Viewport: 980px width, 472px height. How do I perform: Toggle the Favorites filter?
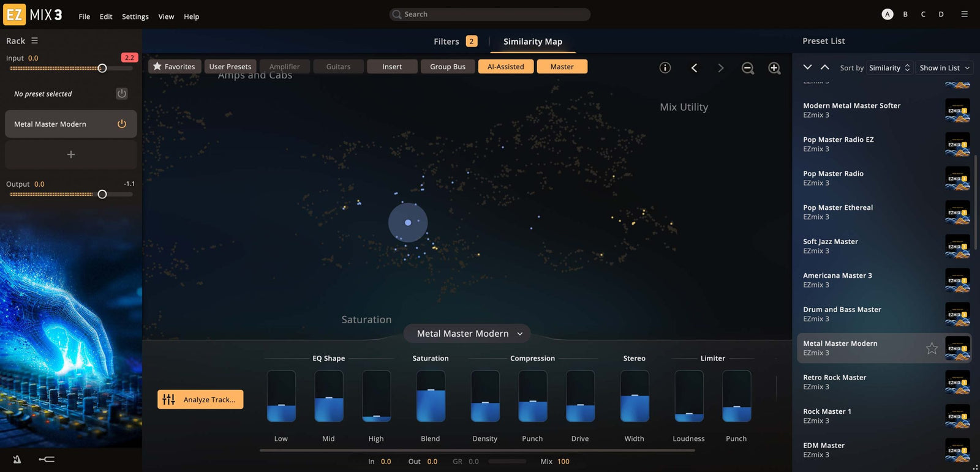coord(175,66)
